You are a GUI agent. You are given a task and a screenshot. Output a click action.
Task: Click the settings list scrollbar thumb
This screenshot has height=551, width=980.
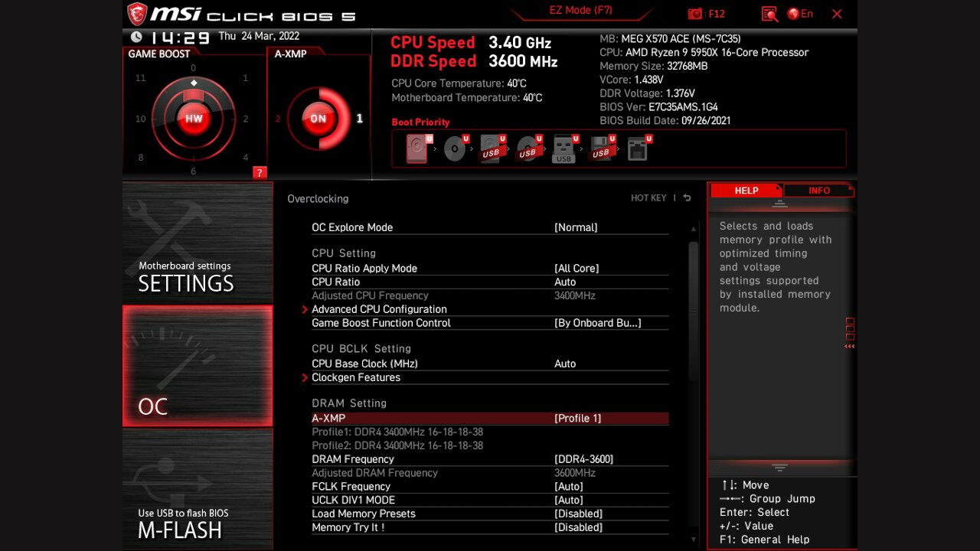tap(694, 310)
